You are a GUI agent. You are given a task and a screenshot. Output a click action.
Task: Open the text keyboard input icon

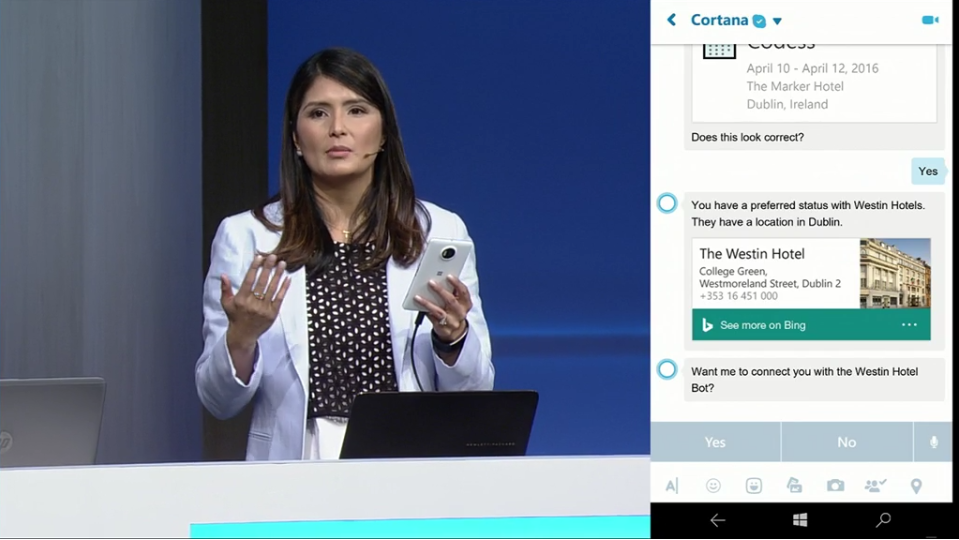(672, 486)
